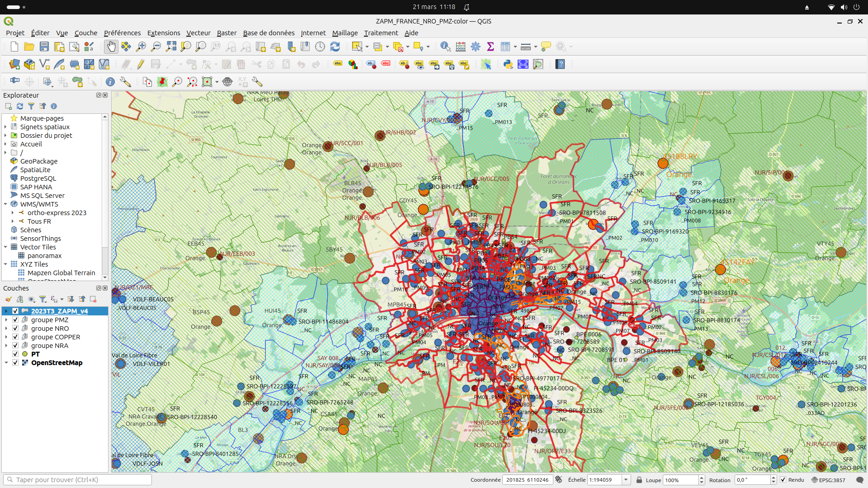This screenshot has width=868, height=488.
Task: Open the Processing Toolbox gear icon
Action: pos(476,47)
